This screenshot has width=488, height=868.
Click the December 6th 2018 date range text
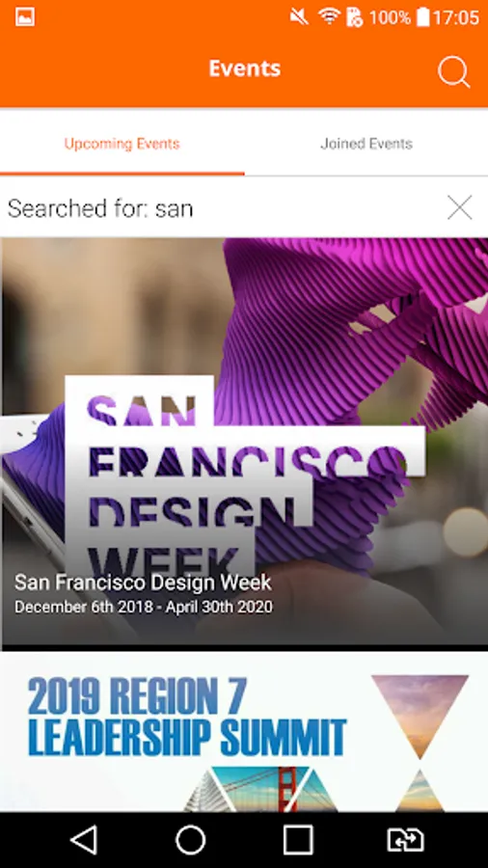click(x=144, y=607)
